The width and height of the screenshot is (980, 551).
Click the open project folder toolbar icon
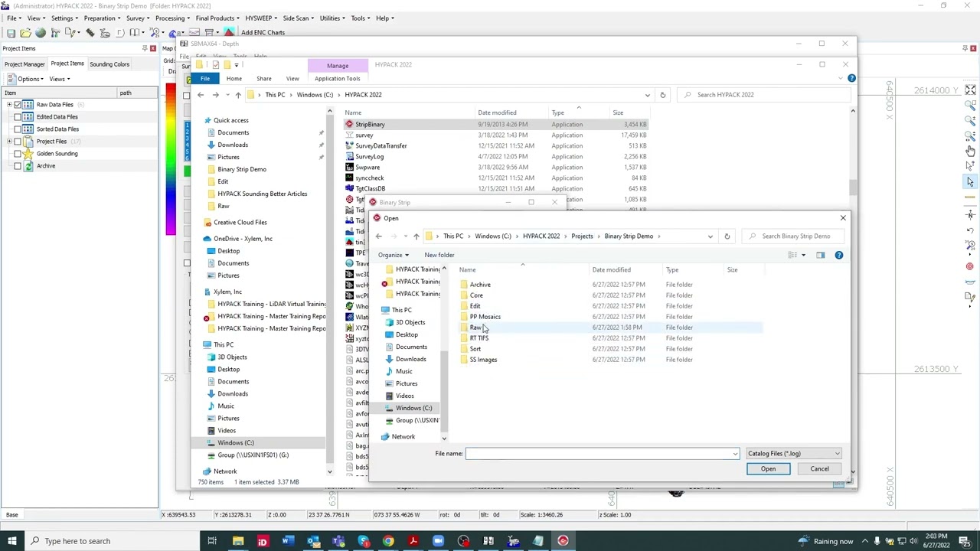click(x=25, y=32)
